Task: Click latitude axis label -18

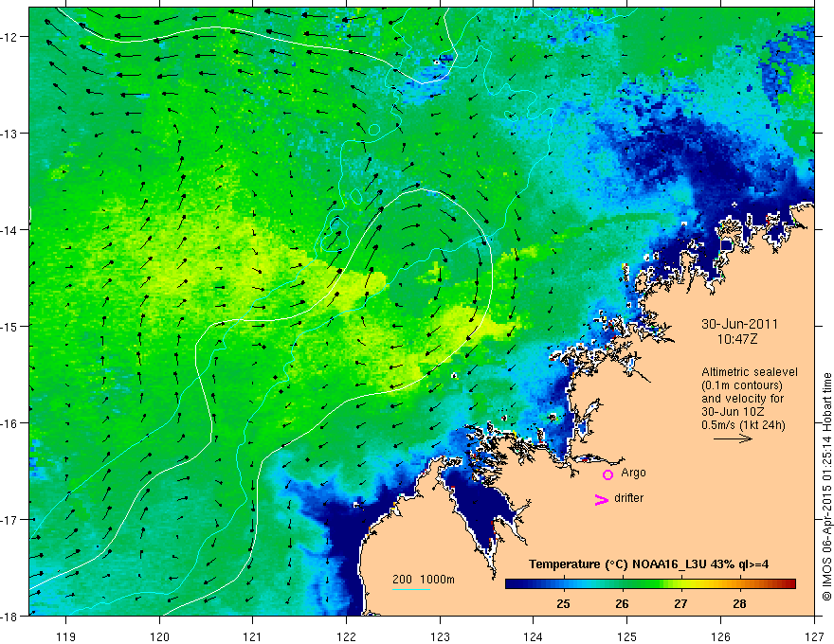Action: [x=9, y=616]
